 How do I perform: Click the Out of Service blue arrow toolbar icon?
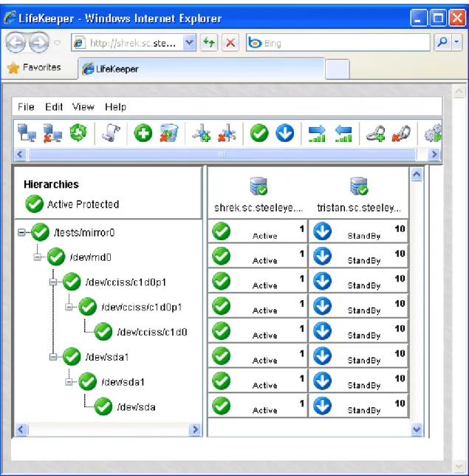coord(285,133)
